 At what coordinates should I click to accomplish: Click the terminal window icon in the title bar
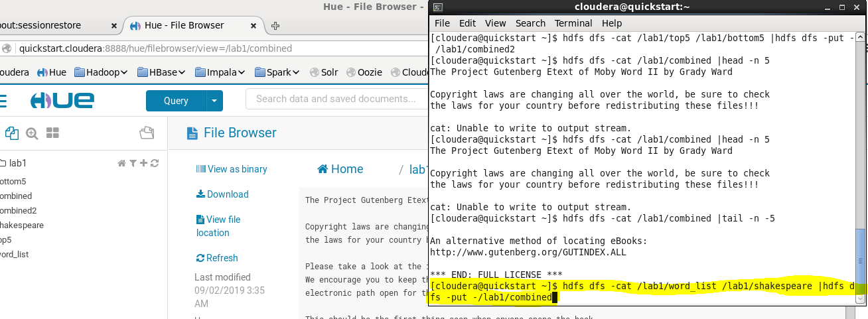click(439, 7)
